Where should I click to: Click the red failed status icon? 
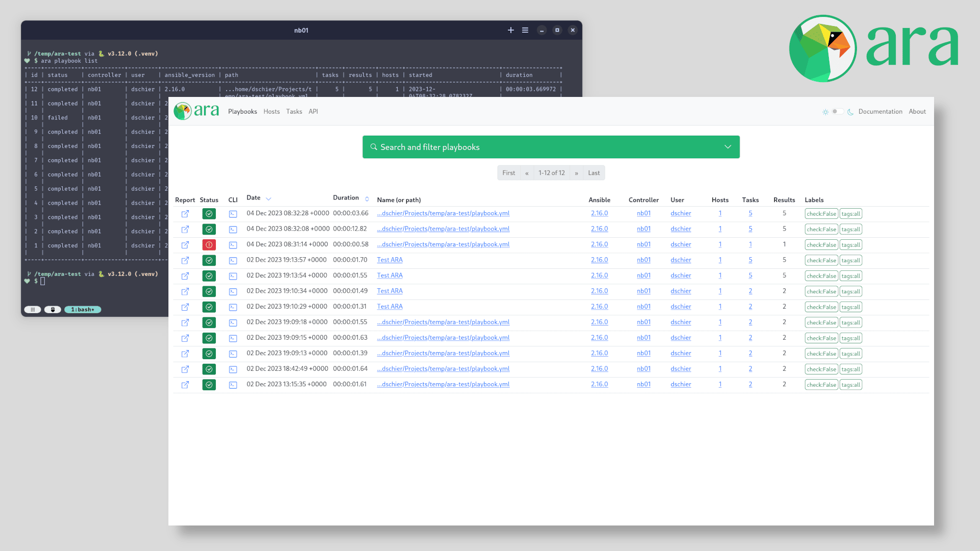[209, 245]
